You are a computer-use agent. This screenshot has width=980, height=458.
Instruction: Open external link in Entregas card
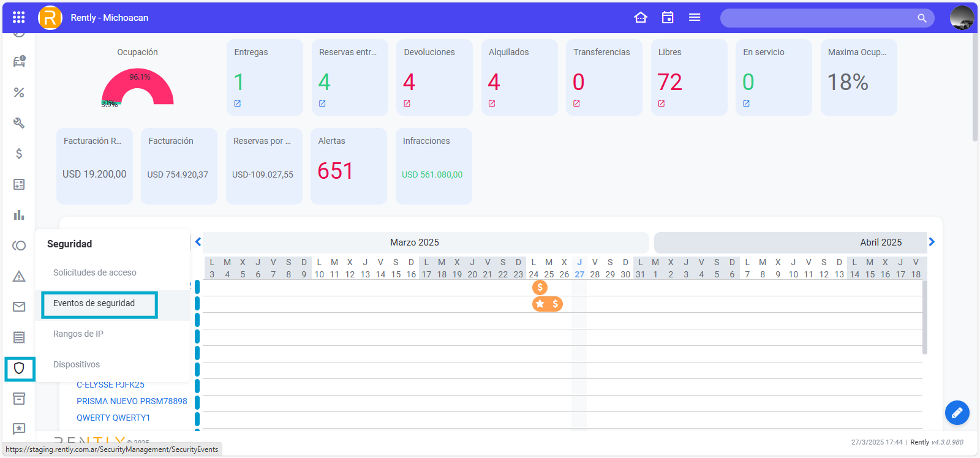[238, 103]
